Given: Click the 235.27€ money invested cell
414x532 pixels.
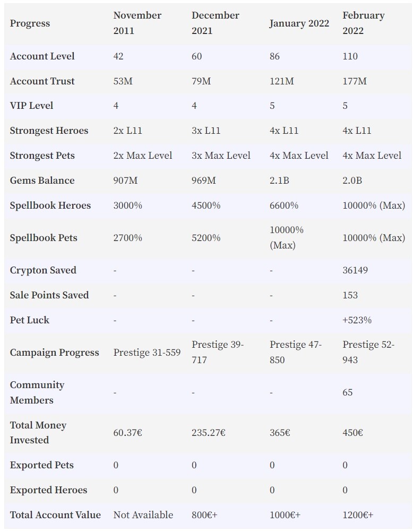Looking at the screenshot, I should [209, 433].
